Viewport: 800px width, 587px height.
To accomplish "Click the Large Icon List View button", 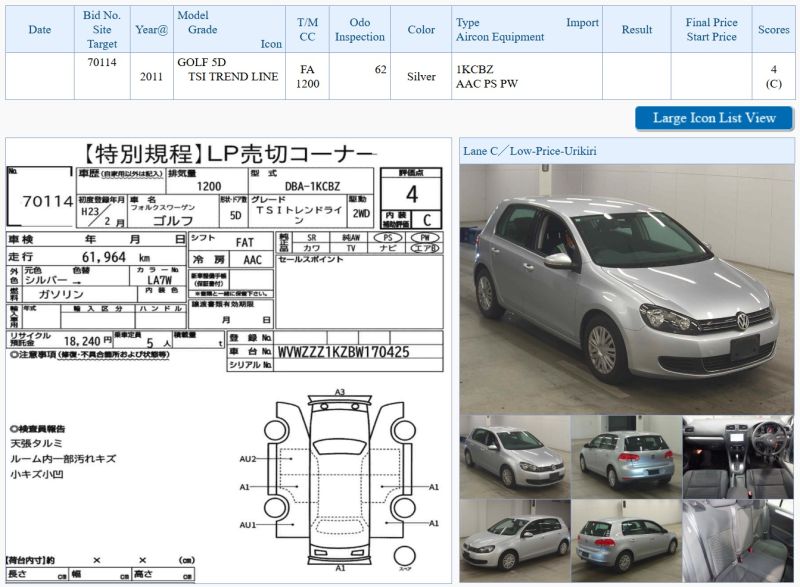I will [x=714, y=118].
